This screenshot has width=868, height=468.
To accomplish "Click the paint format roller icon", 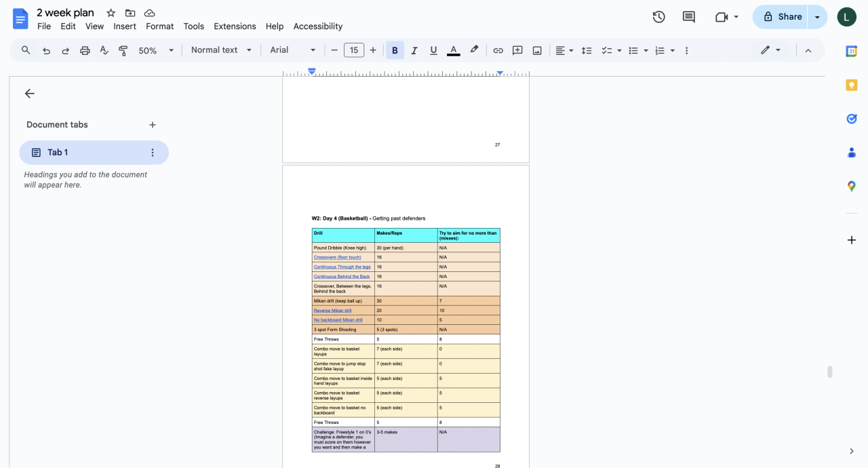I will pyautogui.click(x=123, y=50).
